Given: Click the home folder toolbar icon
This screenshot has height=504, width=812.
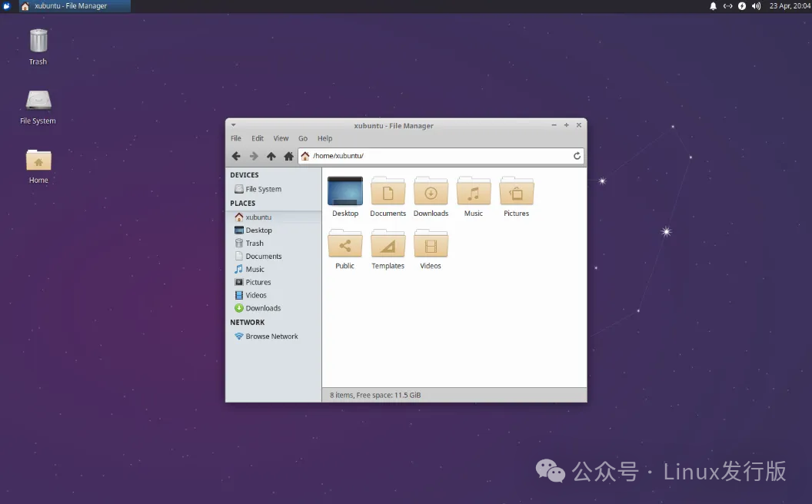Looking at the screenshot, I should click(288, 156).
